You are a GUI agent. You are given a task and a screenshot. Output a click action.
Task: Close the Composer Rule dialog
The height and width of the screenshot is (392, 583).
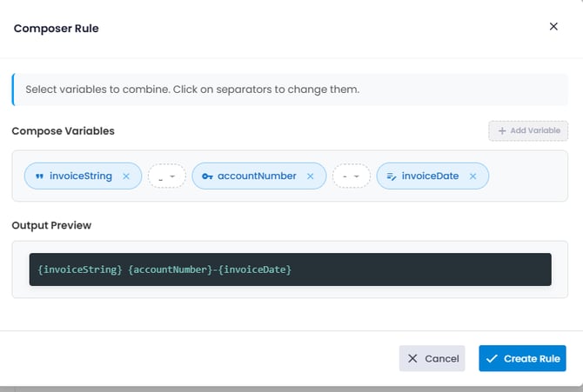553,27
